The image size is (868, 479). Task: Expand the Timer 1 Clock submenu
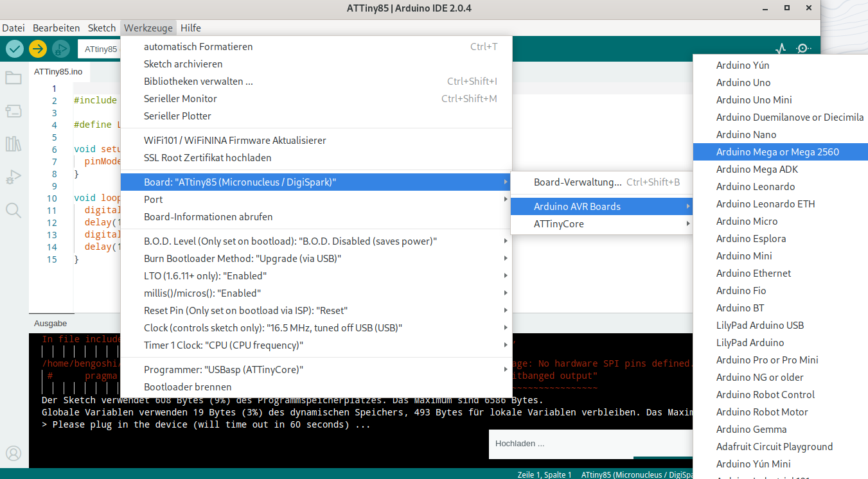click(x=316, y=345)
